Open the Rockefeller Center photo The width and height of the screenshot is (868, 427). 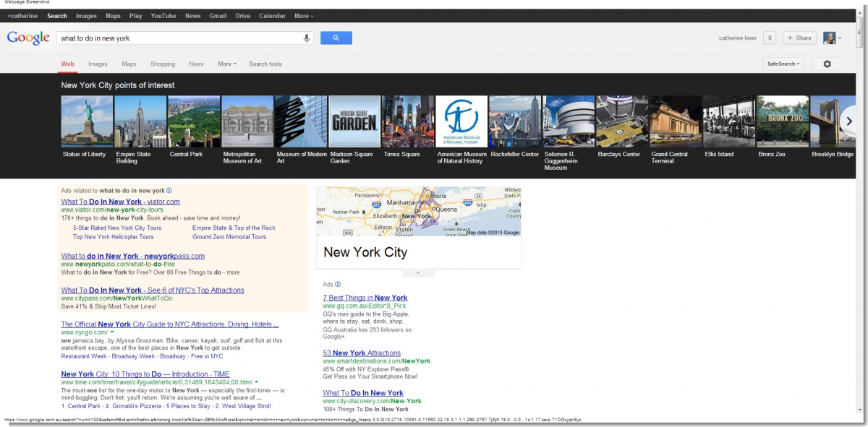click(x=515, y=121)
